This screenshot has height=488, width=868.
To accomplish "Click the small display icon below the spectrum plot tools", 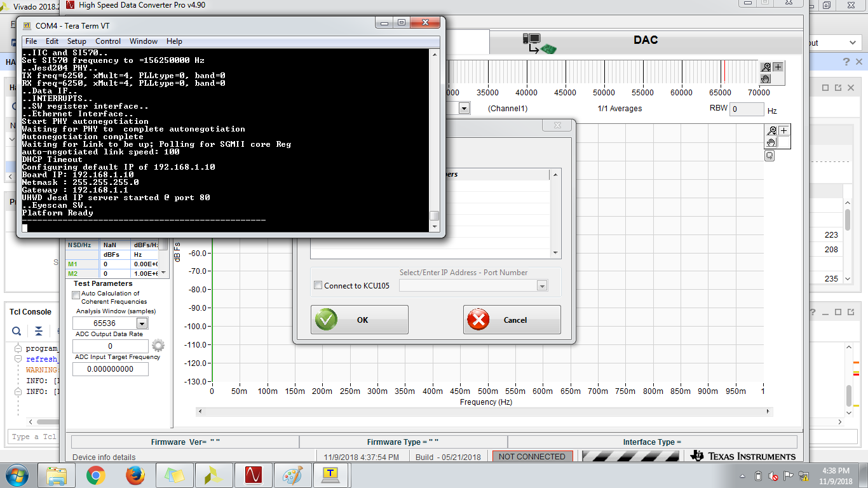I will coord(770,156).
